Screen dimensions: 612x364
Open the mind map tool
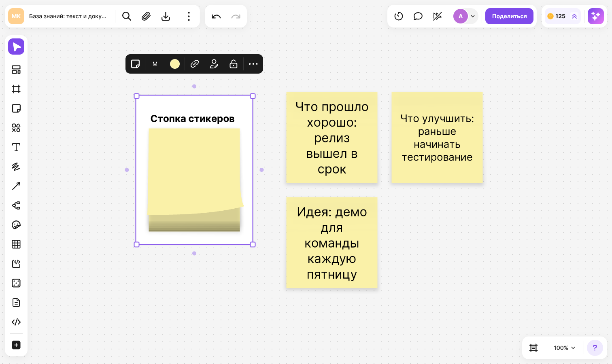click(16, 205)
